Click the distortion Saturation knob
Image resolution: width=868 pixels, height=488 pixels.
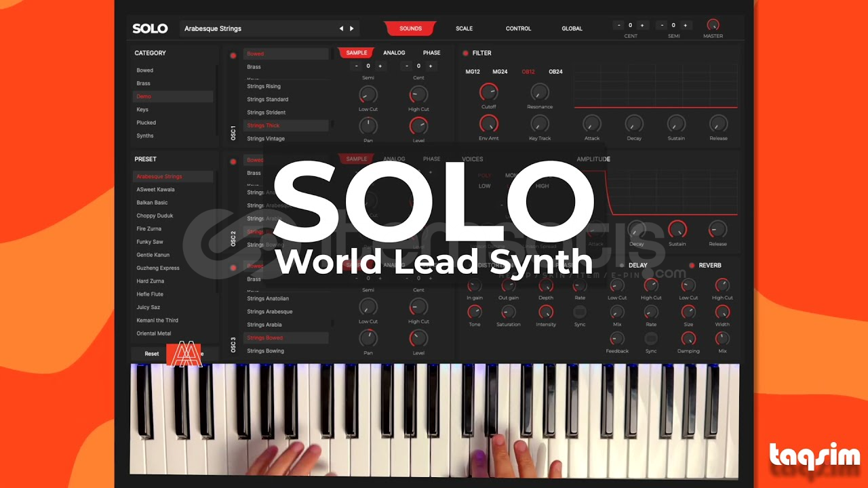pos(509,312)
